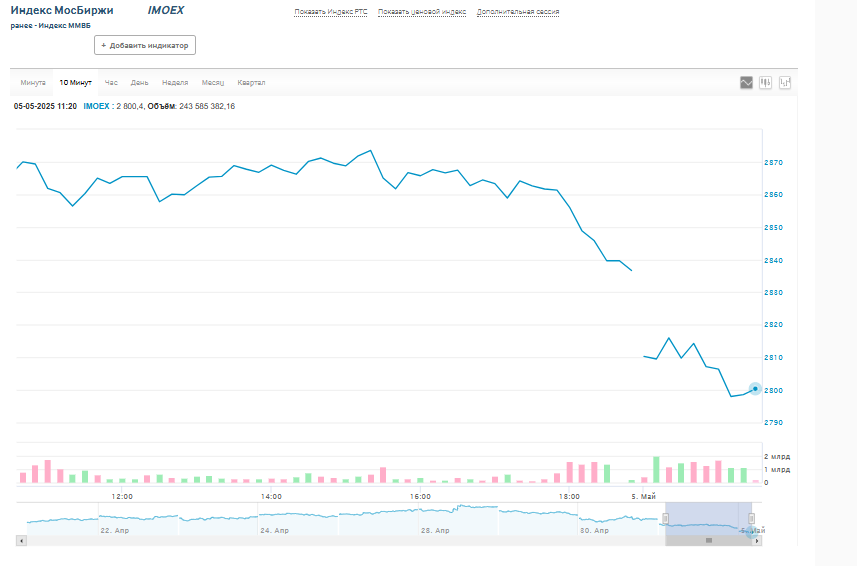Click the navigator scrollbar right arrow
This screenshot has width=857, height=566.
[x=757, y=541]
